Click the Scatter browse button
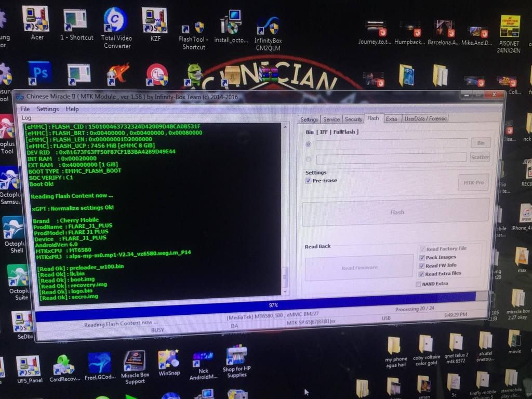Viewport: 532px width, 399px height. [480, 157]
